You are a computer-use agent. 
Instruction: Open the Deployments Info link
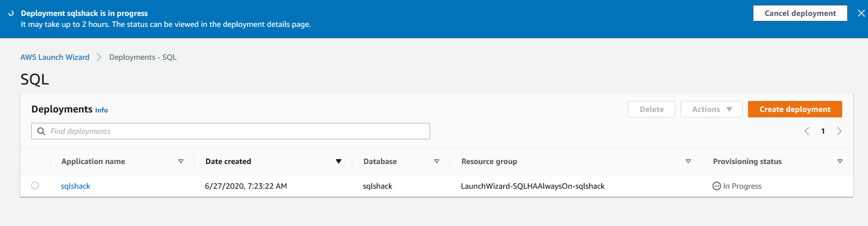point(101,110)
